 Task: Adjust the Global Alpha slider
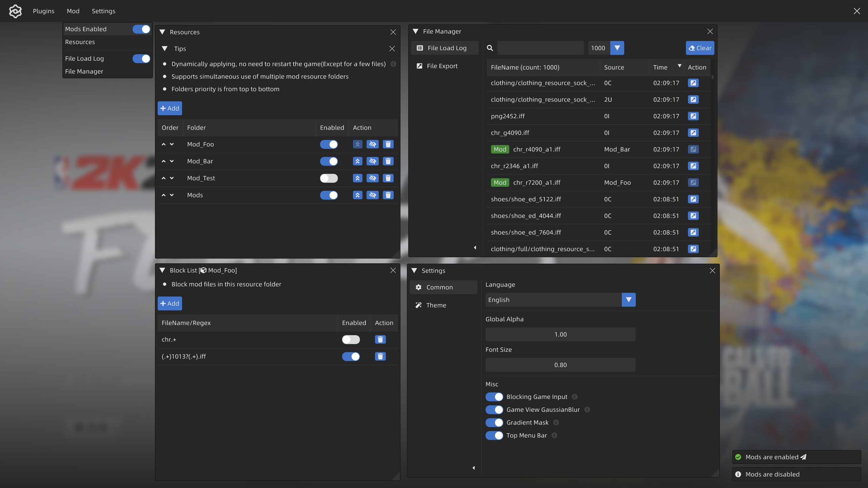click(560, 334)
